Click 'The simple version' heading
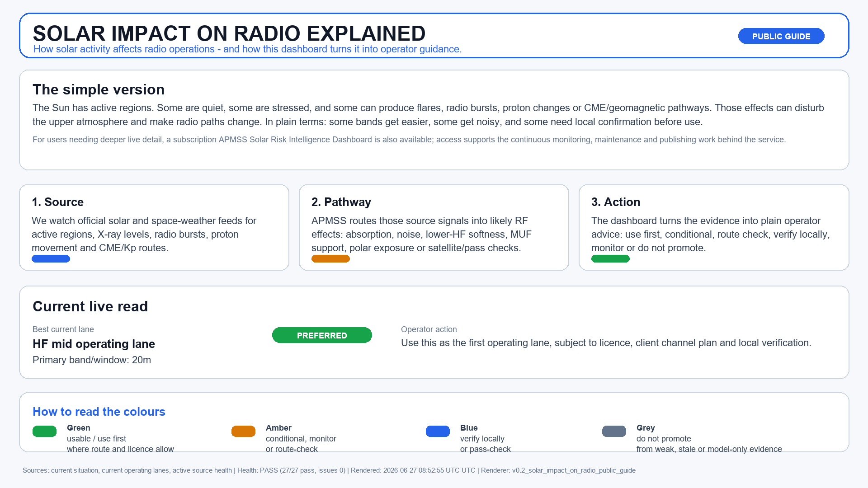The width and height of the screenshot is (868, 488). tap(99, 89)
